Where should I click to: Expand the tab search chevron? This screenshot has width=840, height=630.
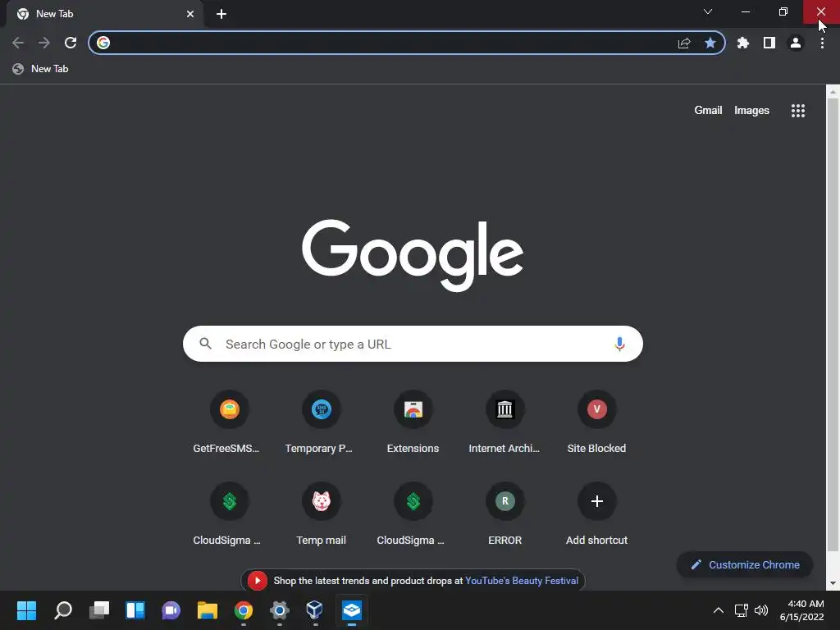pyautogui.click(x=708, y=11)
